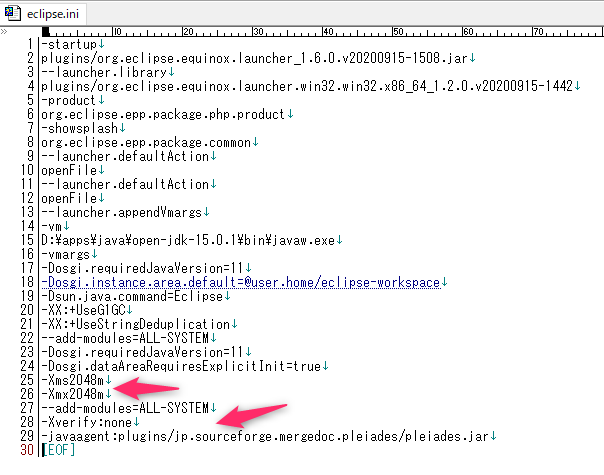Click the '--launcher.library' line
604x475 pixels.
(104, 72)
